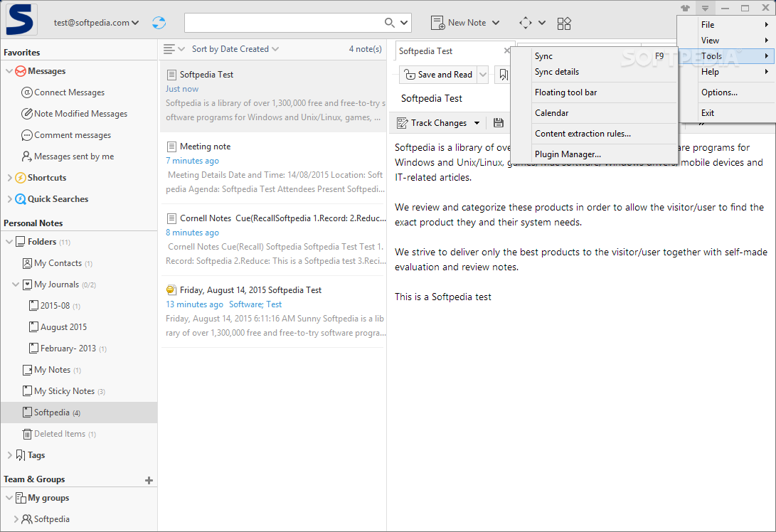Select My Contacts folder
Viewport: 776px width, 532px height.
pos(58,263)
